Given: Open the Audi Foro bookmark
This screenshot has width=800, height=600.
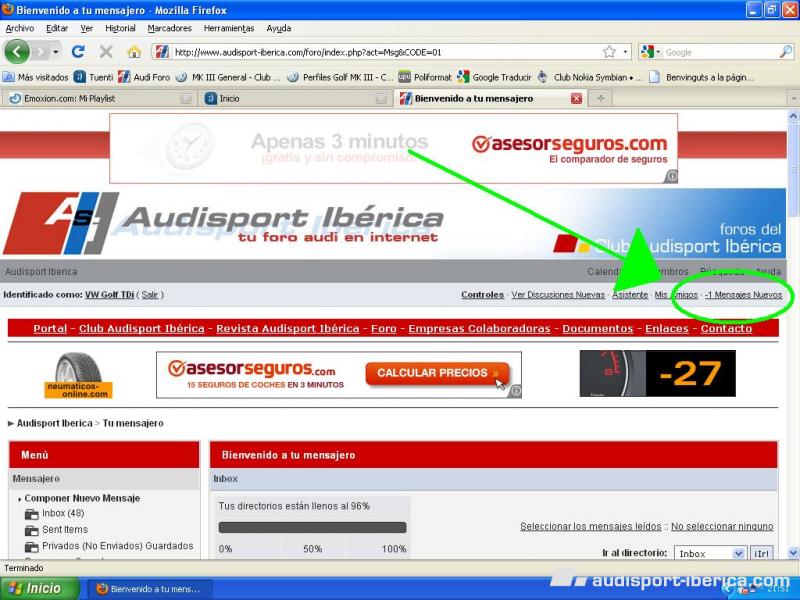Looking at the screenshot, I should point(144,77).
